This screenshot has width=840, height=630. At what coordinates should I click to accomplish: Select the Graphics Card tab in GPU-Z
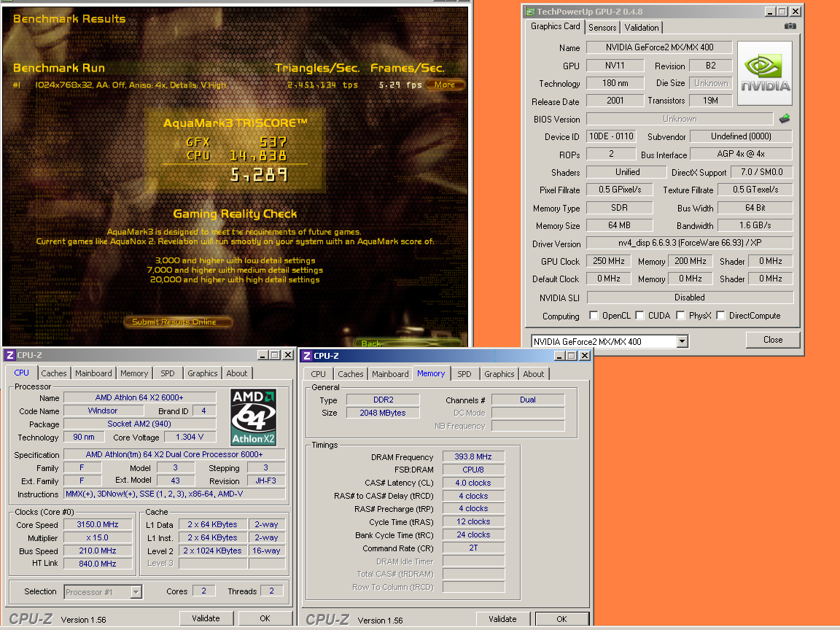click(x=555, y=26)
